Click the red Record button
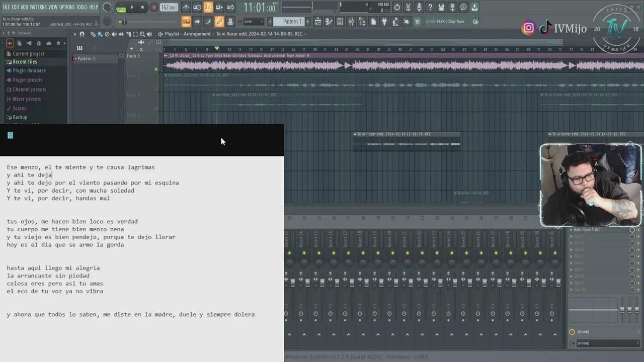 click(154, 8)
